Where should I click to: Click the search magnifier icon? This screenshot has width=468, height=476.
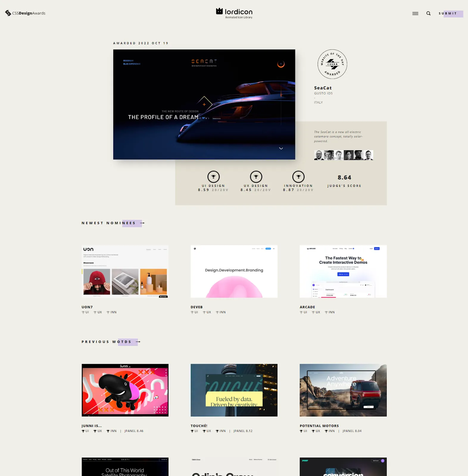click(428, 13)
